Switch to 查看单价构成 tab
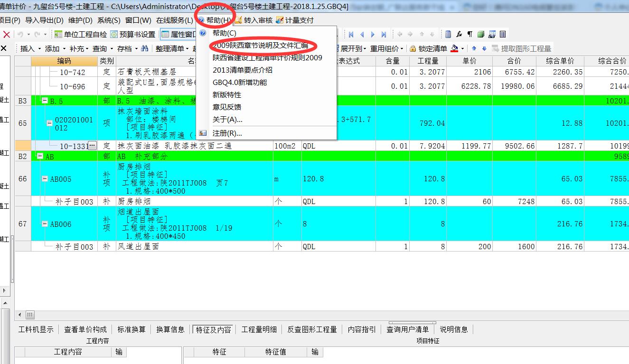 (85, 329)
